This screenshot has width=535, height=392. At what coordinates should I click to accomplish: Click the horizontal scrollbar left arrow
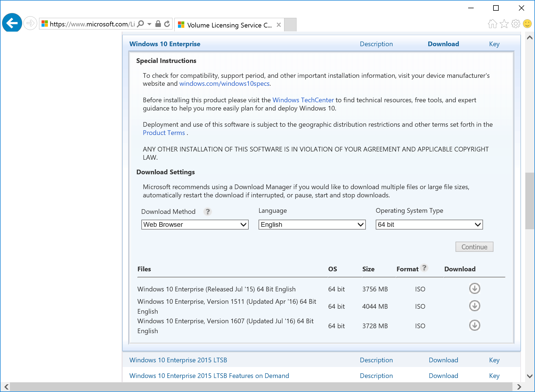point(6,387)
